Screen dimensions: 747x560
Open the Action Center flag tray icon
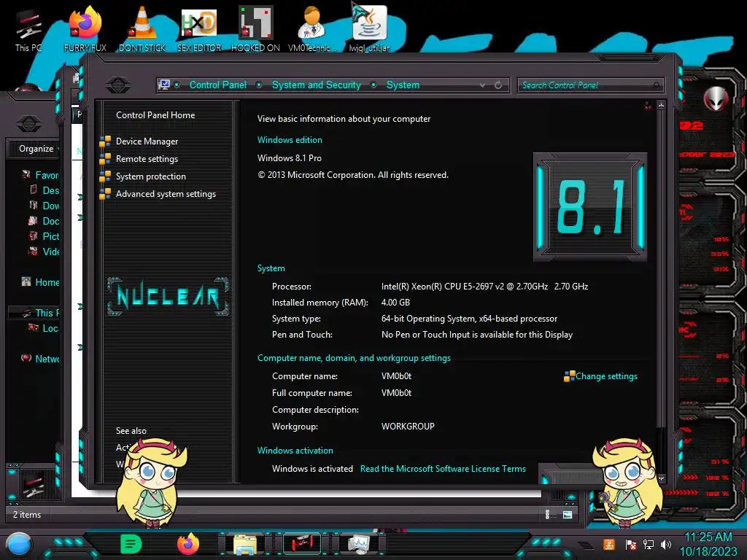point(630,545)
